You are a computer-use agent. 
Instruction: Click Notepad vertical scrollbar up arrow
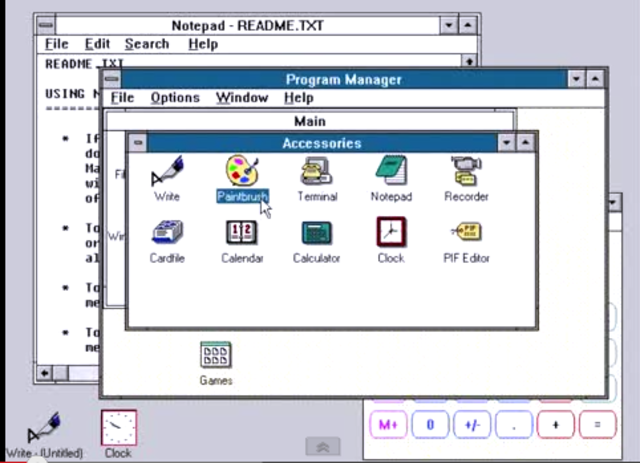pyautogui.click(x=469, y=62)
